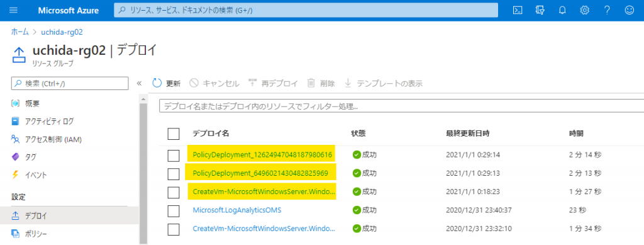
Task: Click the 2 分 13 秒 duration cell
Action: pos(586,173)
